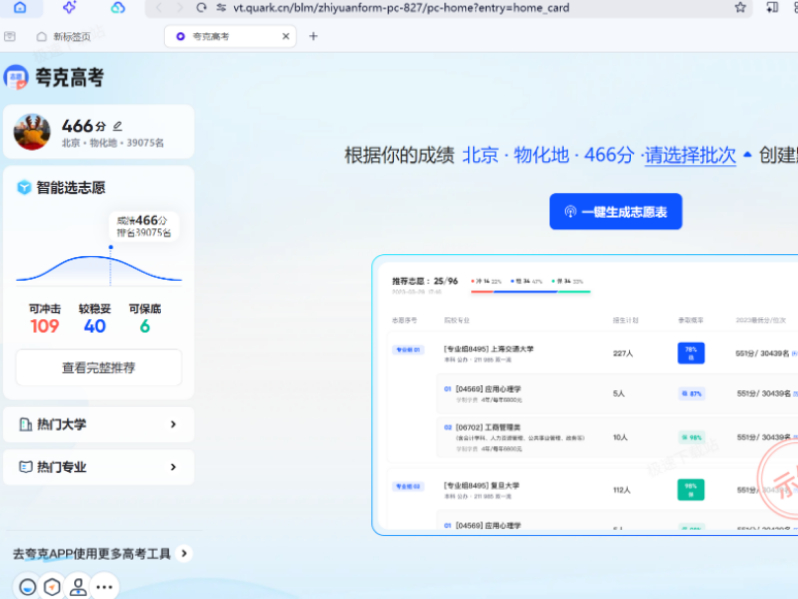The image size is (798, 599).
Task: Open the more options dots icon
Action: 104,587
